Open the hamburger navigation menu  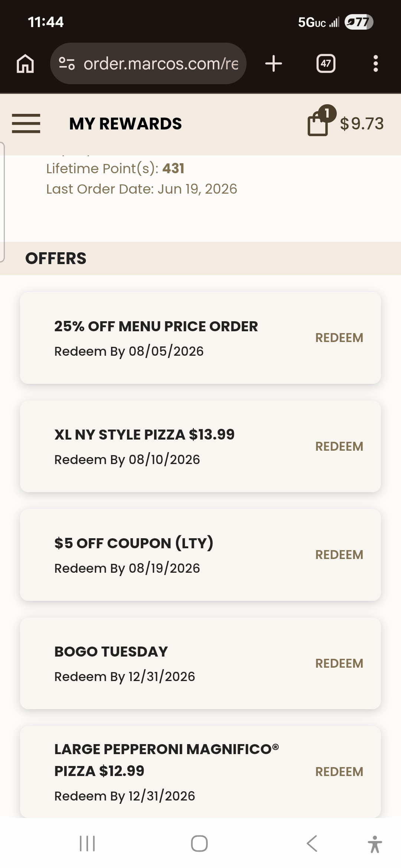pyautogui.click(x=26, y=124)
